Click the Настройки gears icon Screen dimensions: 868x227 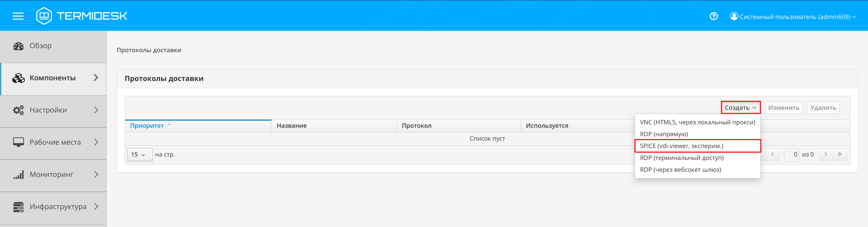[x=18, y=110]
